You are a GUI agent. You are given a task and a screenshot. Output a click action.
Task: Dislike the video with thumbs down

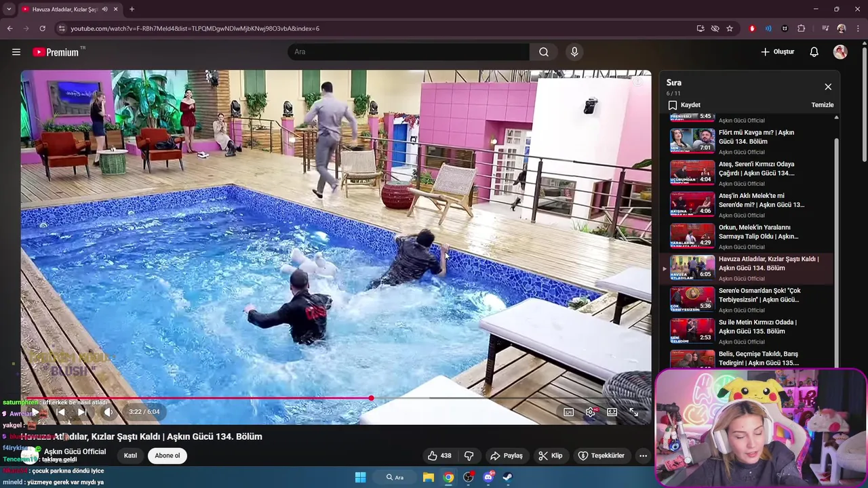point(469,455)
